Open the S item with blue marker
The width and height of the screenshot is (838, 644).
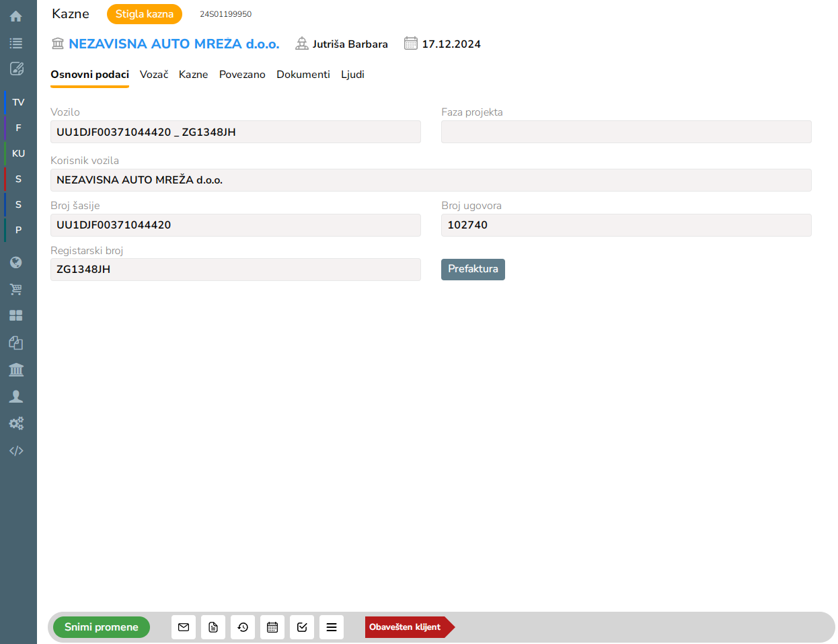point(18,204)
